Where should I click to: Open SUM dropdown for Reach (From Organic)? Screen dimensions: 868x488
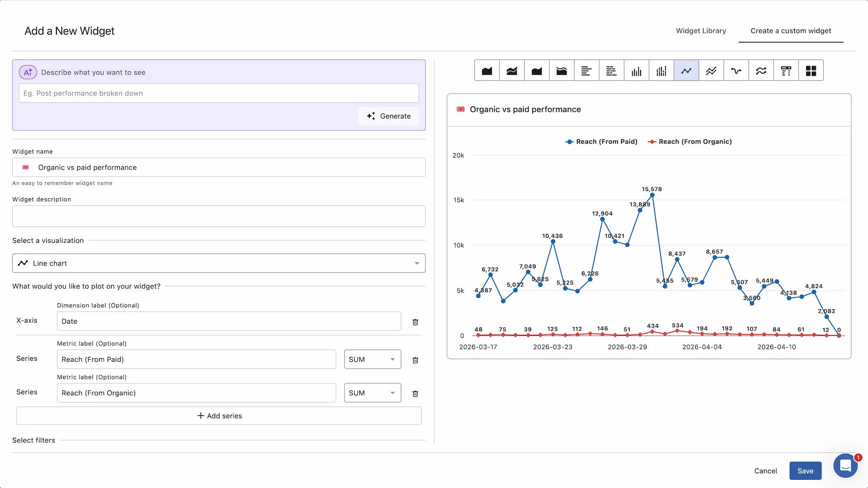pyautogui.click(x=372, y=393)
